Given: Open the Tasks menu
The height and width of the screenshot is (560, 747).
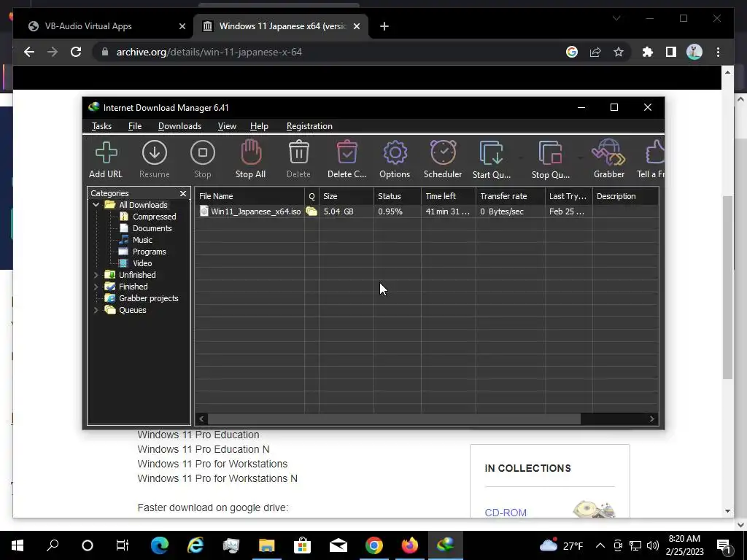Looking at the screenshot, I should tap(101, 126).
